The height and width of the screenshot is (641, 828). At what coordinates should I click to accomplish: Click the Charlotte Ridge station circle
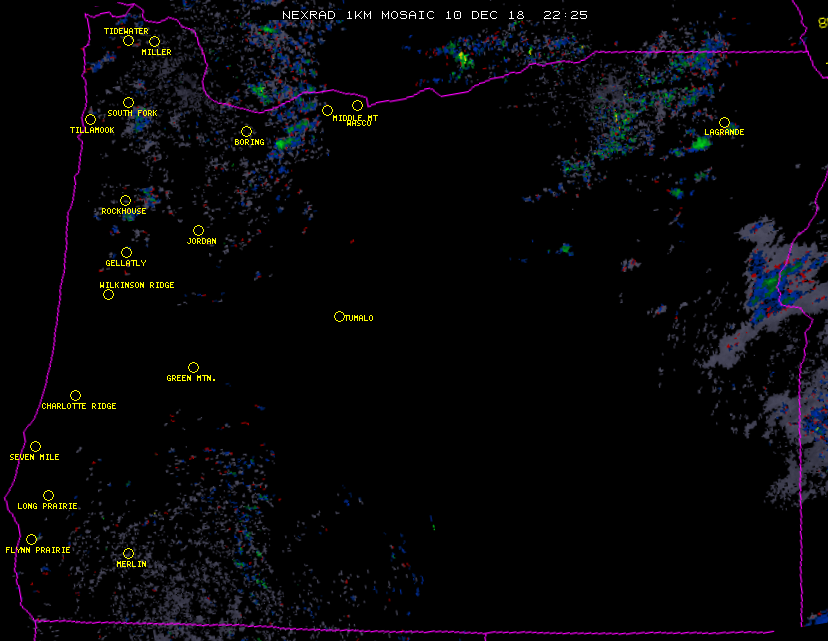(75, 395)
